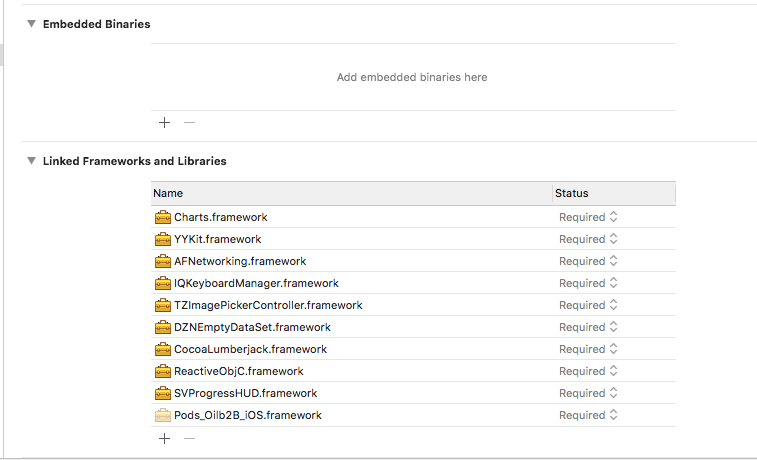Click the minus button under Embedded Binaries
Viewport: 757px width, 460px height.
click(x=189, y=123)
